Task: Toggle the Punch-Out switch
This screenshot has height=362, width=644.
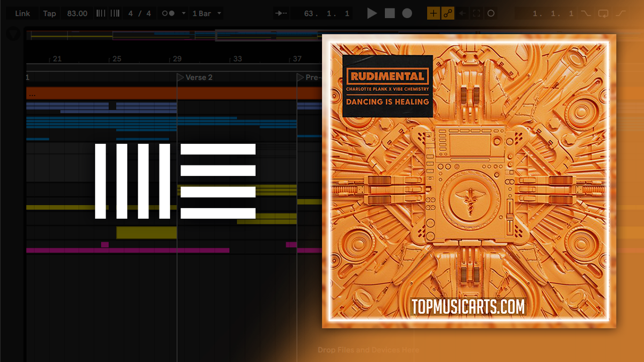Action: pos(621,13)
